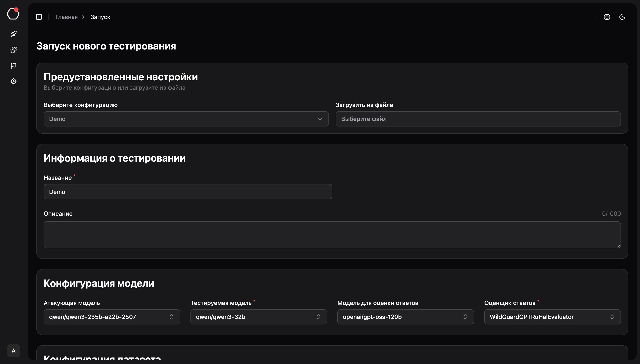Open the globe language switcher
The width and height of the screenshot is (640, 364).
(x=607, y=17)
